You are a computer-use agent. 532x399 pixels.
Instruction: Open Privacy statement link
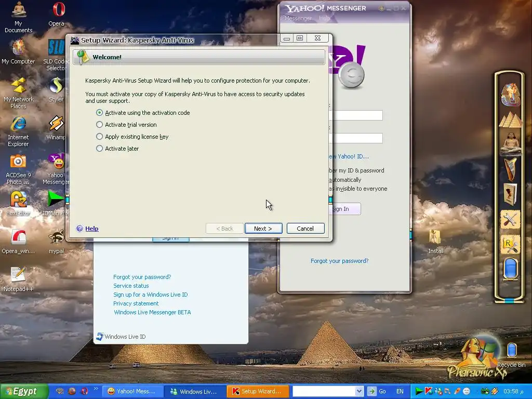136,303
